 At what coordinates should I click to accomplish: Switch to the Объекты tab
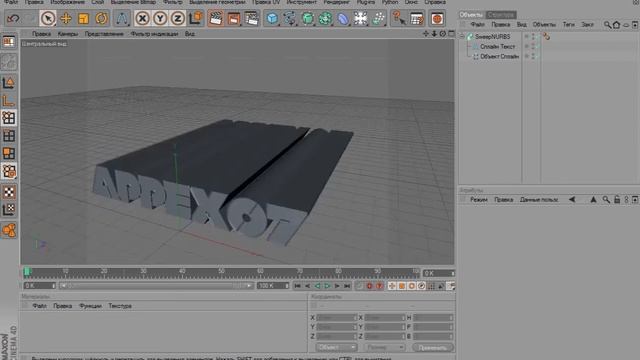(471, 15)
